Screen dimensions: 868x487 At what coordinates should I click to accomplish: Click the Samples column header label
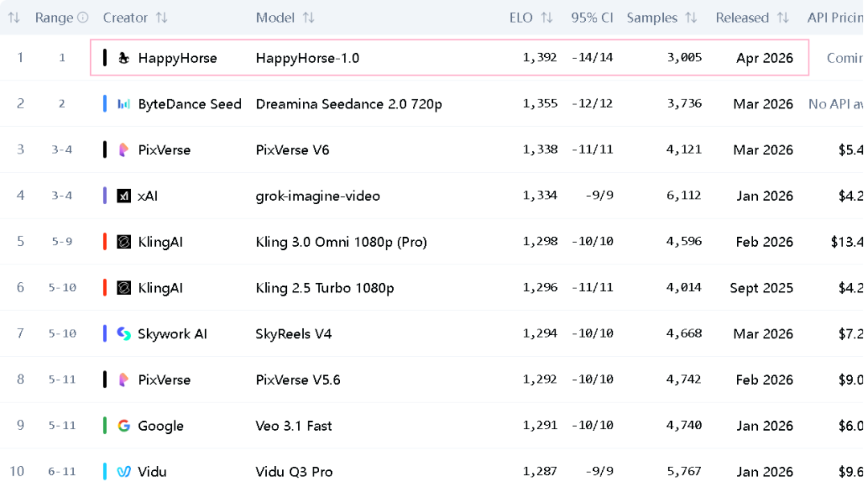pyautogui.click(x=652, y=18)
